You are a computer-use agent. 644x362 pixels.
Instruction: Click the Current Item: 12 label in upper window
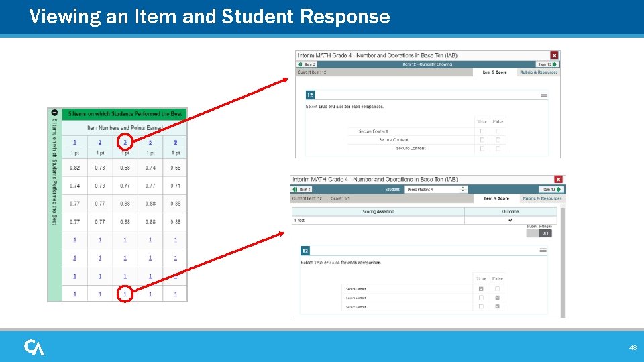[312, 72]
